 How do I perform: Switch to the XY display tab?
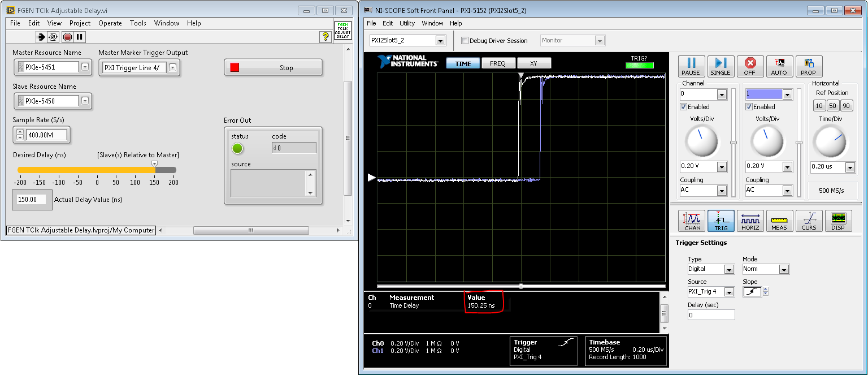click(x=533, y=63)
